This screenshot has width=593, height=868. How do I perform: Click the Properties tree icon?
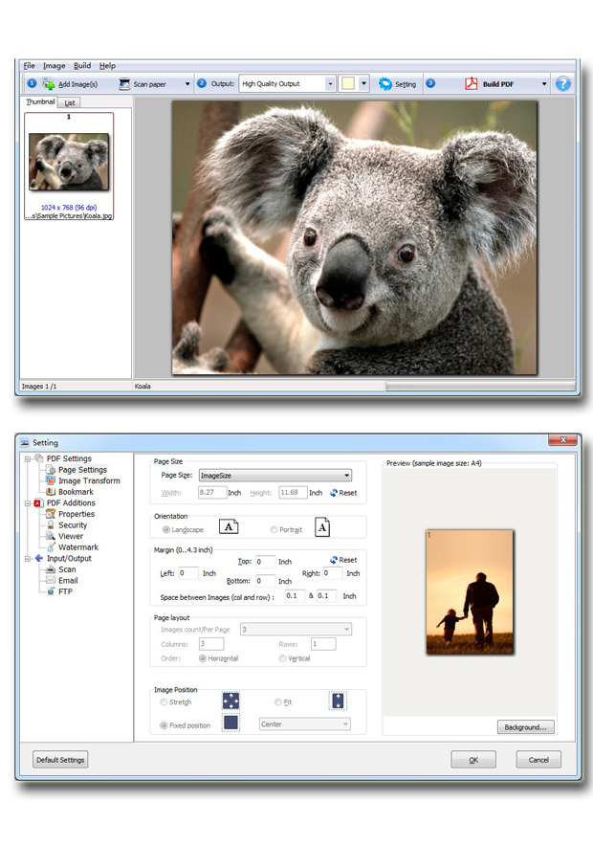(x=51, y=514)
